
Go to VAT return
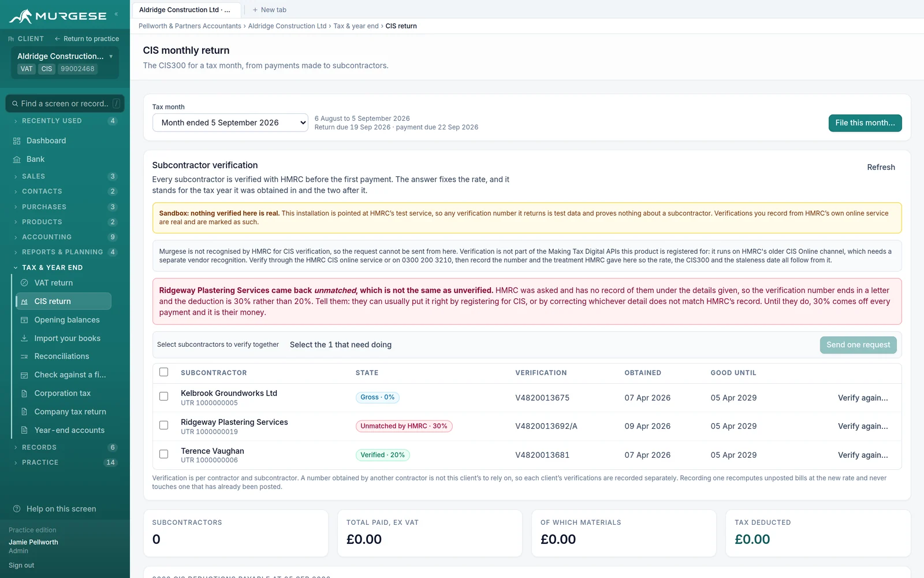(64, 283)
